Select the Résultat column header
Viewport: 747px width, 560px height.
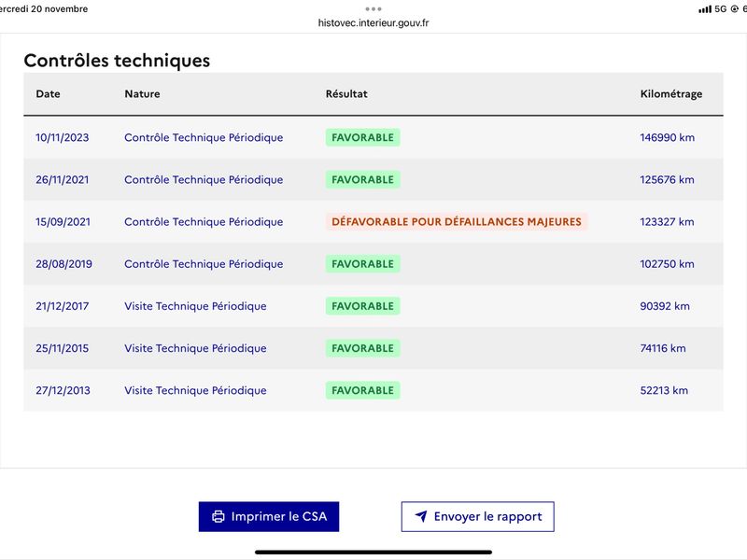[346, 94]
